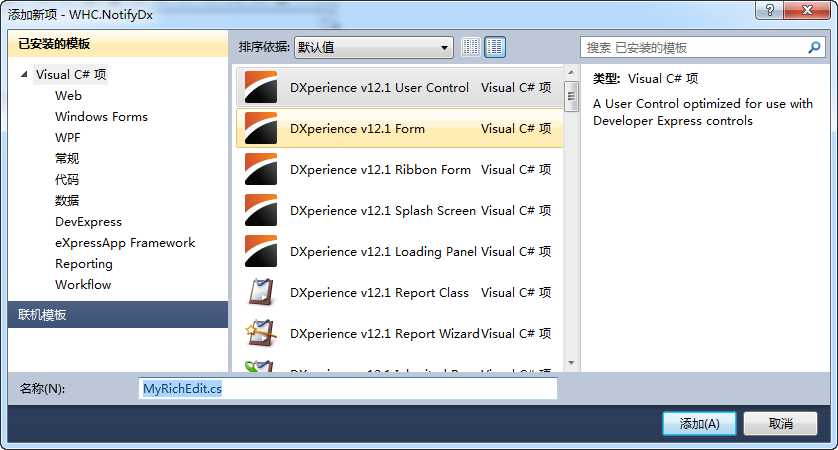
Task: Click the 取消 button
Action: tap(780, 424)
